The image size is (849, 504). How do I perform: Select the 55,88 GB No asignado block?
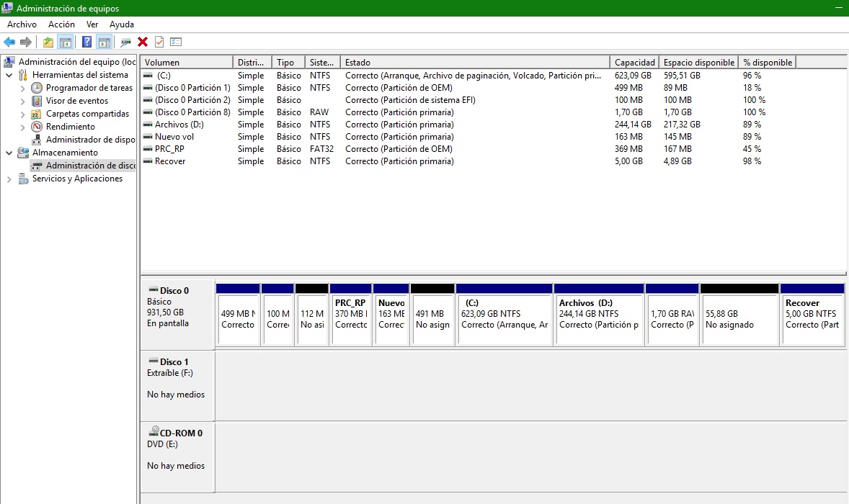click(x=739, y=314)
